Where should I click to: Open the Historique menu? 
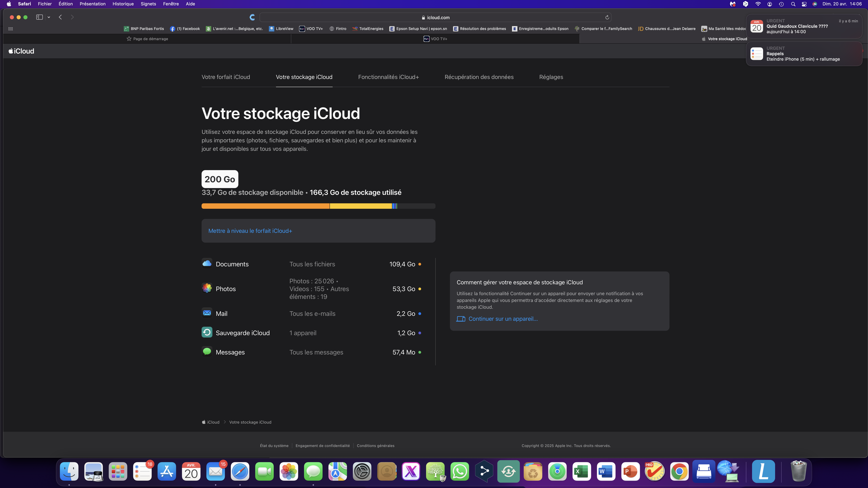pos(123,4)
